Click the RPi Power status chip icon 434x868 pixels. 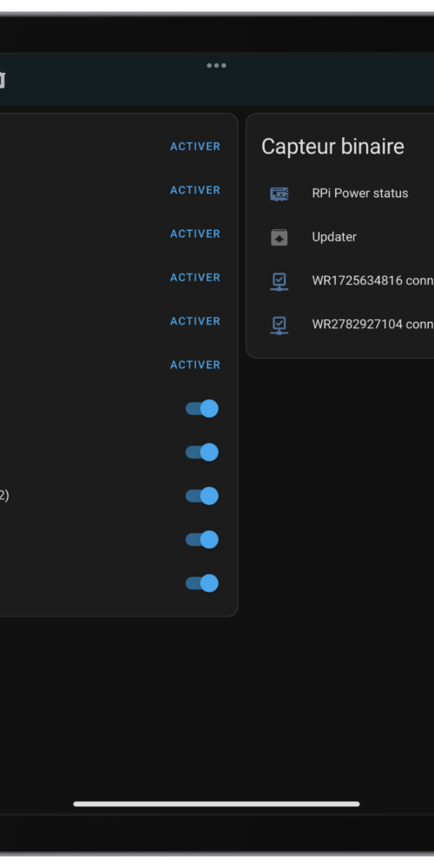click(x=279, y=194)
